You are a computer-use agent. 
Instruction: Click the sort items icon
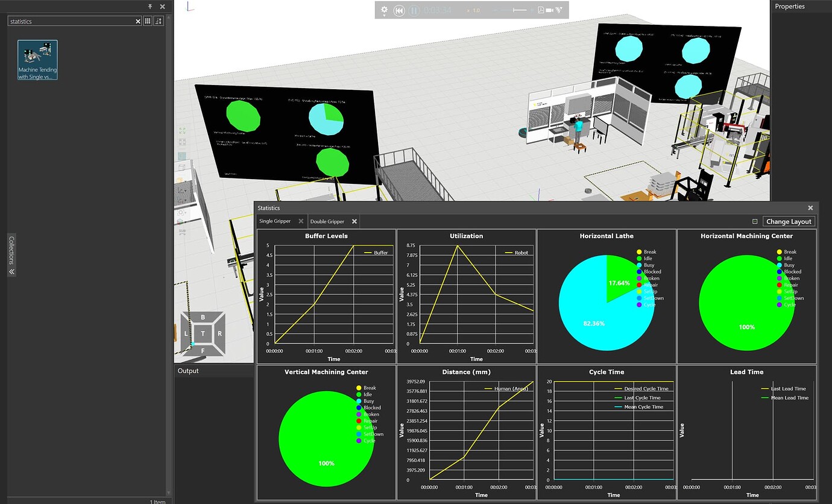159,21
